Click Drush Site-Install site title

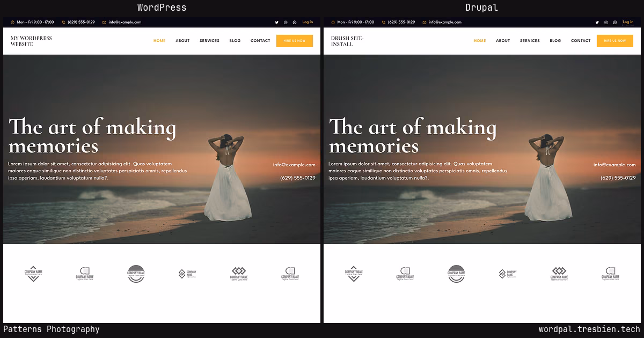coord(347,41)
